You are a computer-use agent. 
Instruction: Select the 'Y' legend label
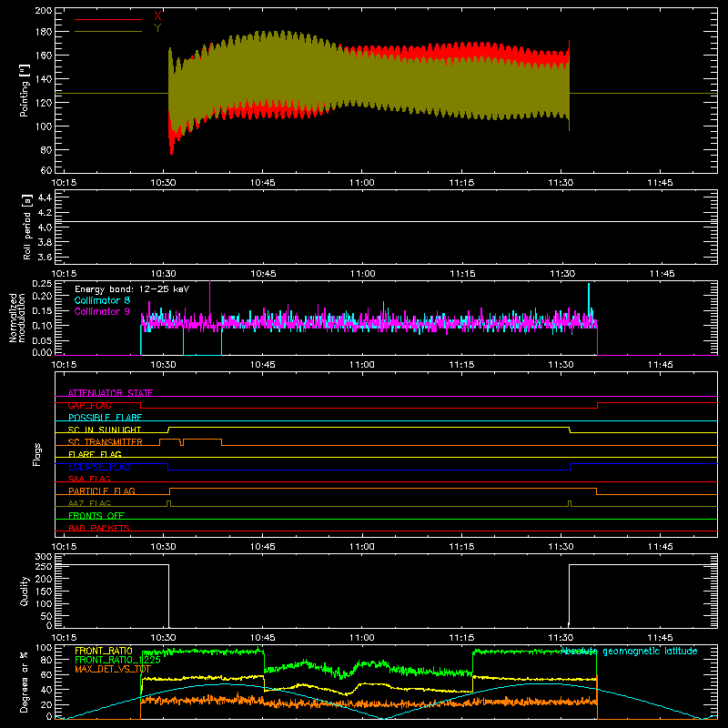click(x=157, y=27)
